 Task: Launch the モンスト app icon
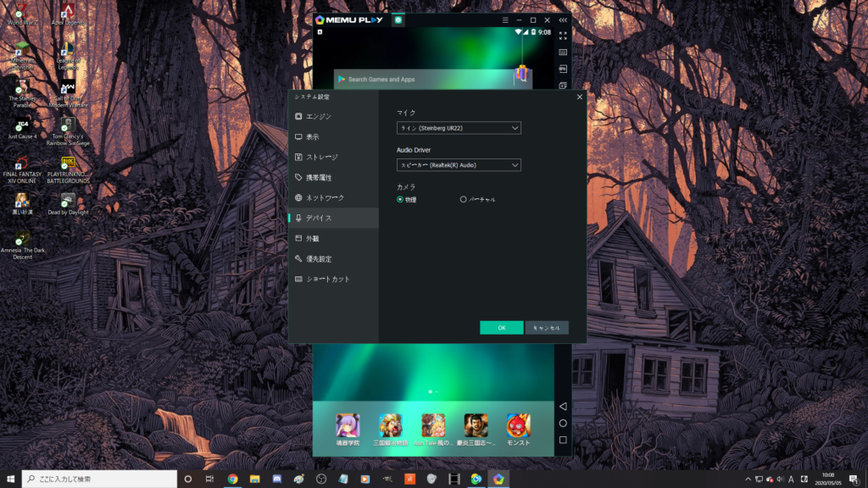[518, 430]
